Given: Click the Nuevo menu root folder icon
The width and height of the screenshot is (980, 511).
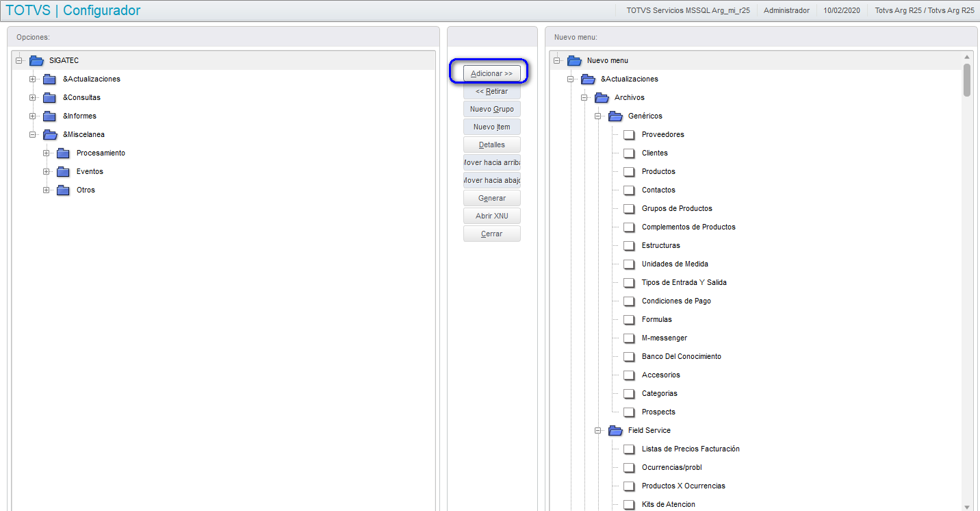Looking at the screenshot, I should [574, 61].
